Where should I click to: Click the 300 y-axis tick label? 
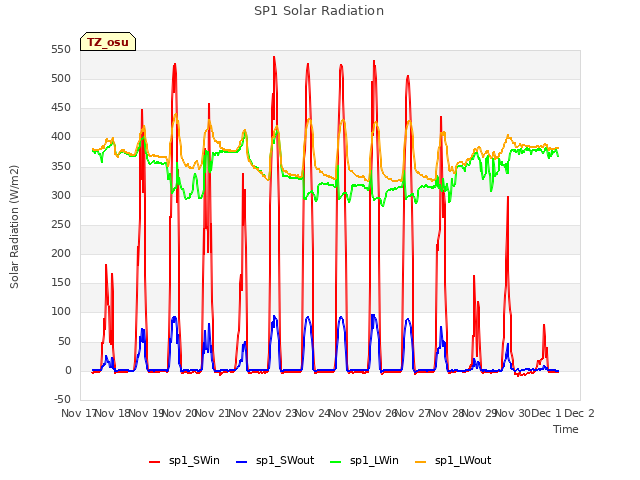[x=61, y=195]
